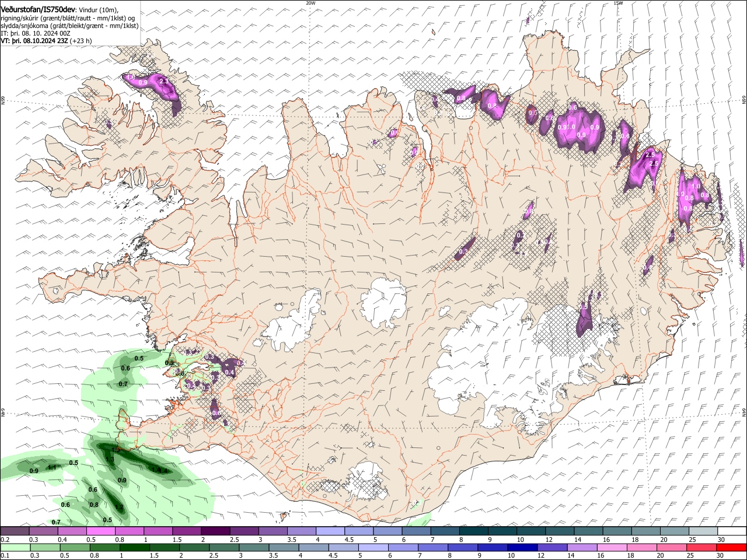Screen dimensions: 747x560
Task: Pick the snow legend swatch for 1.5–2 mm
Action: tap(187, 531)
